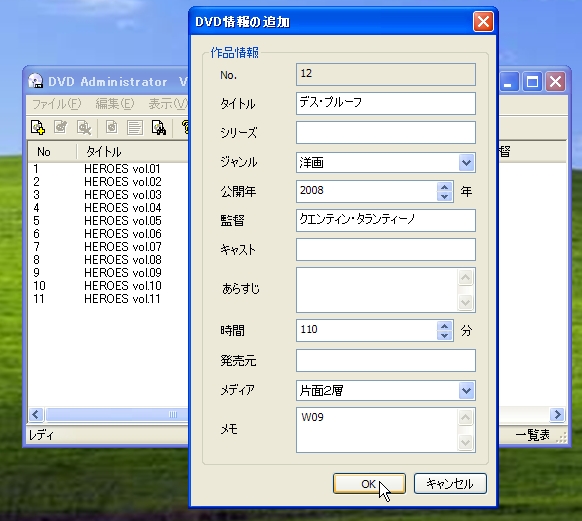Click the タイトル input field
The image size is (582, 521).
pos(386,103)
